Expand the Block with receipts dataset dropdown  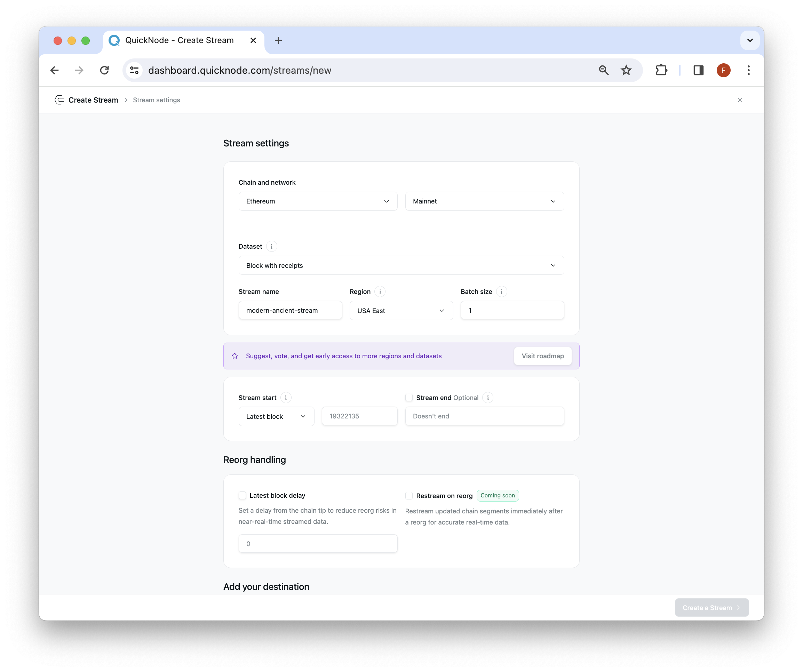[x=401, y=265]
